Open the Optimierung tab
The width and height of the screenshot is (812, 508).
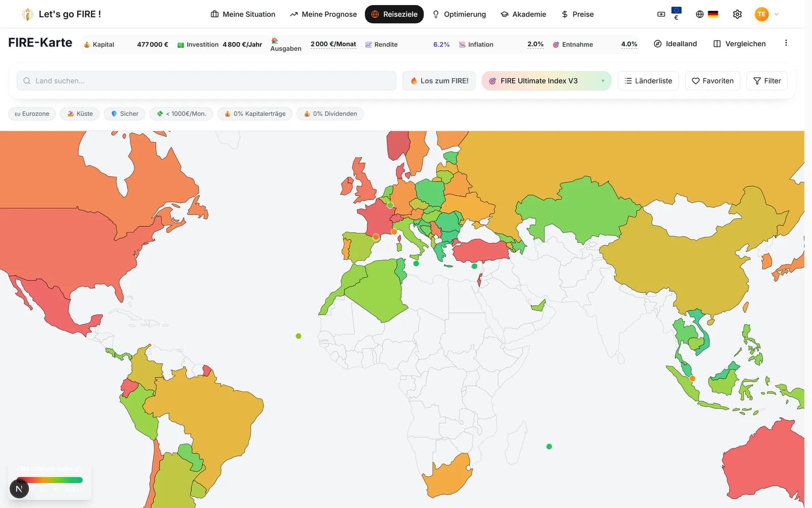pos(459,14)
